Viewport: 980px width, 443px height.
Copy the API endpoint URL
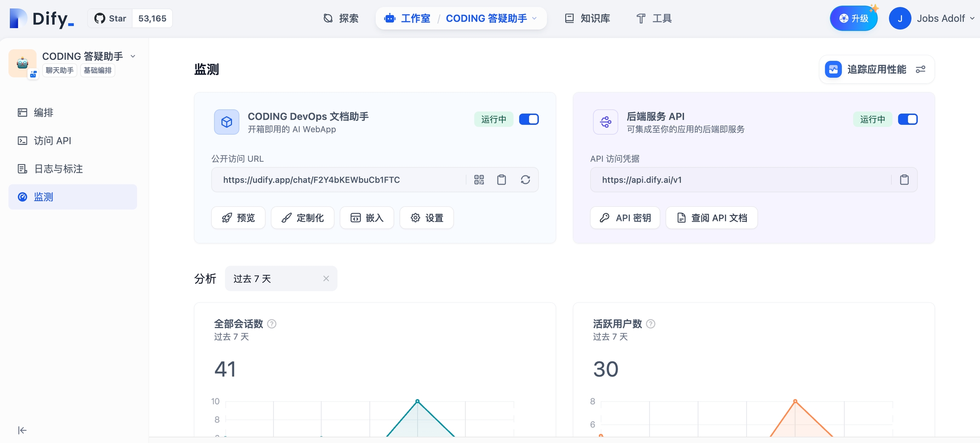(x=904, y=180)
